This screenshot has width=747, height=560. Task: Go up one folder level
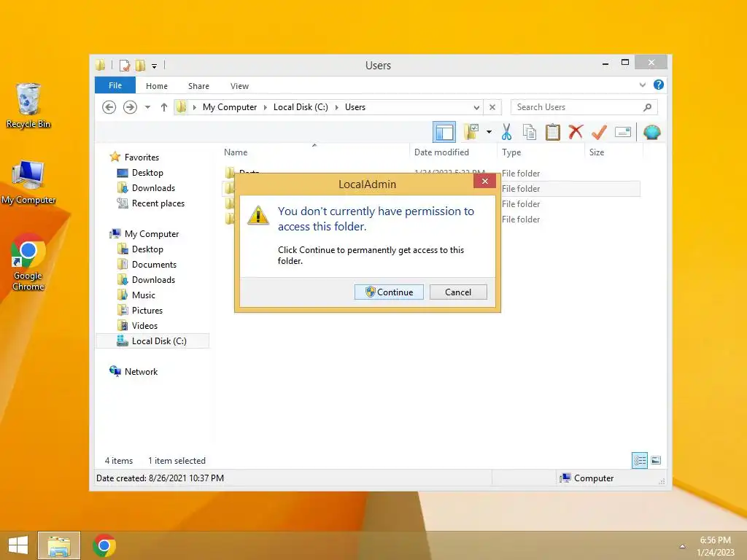(164, 107)
